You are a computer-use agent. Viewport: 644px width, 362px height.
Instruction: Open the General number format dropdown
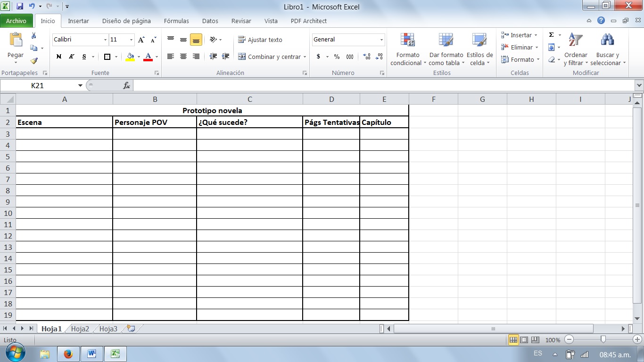coord(382,40)
